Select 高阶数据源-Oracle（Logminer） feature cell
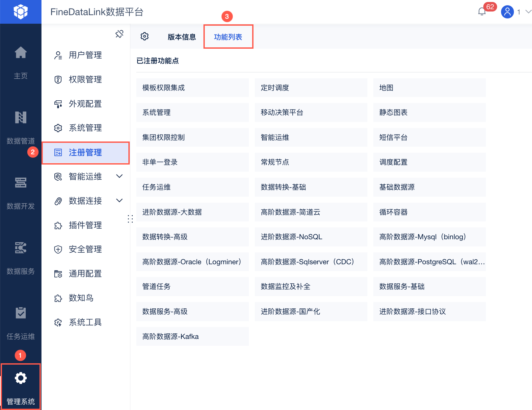The image size is (532, 410). tap(193, 262)
